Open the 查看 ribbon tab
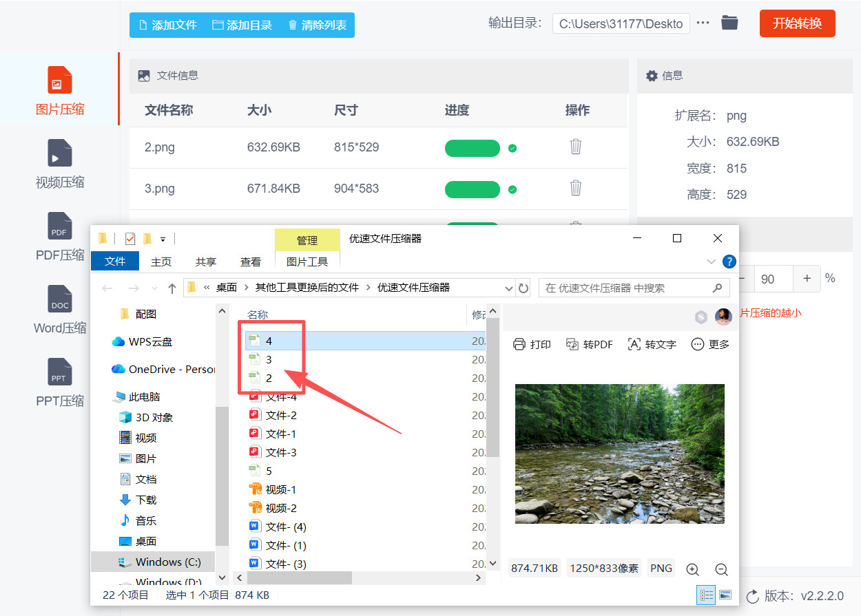Viewport: 861px width, 616px height. (x=251, y=262)
